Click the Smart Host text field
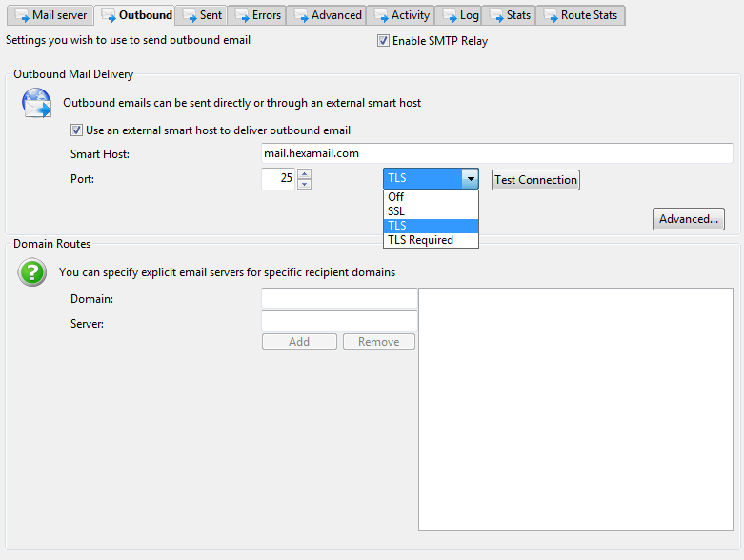The image size is (744, 560). [496, 153]
